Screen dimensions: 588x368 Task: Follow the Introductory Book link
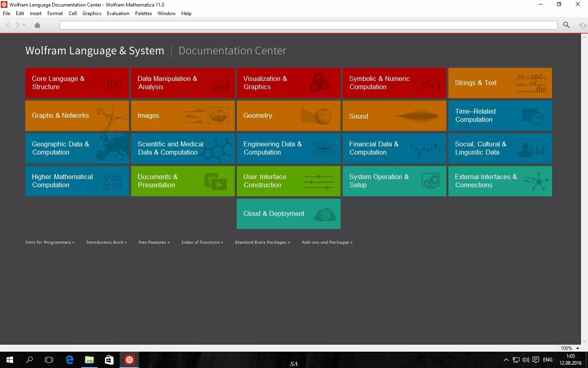pyautogui.click(x=107, y=242)
